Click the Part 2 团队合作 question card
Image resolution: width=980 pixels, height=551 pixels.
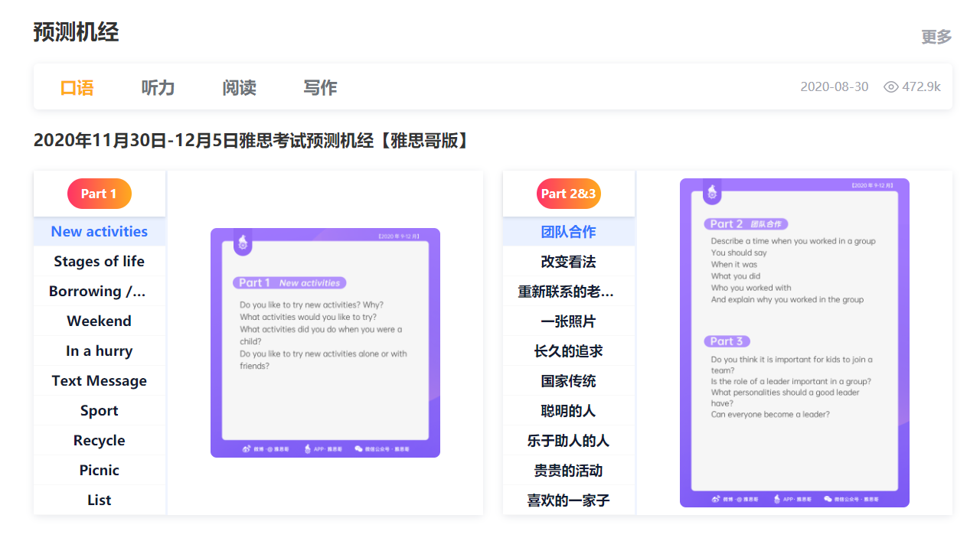point(794,342)
